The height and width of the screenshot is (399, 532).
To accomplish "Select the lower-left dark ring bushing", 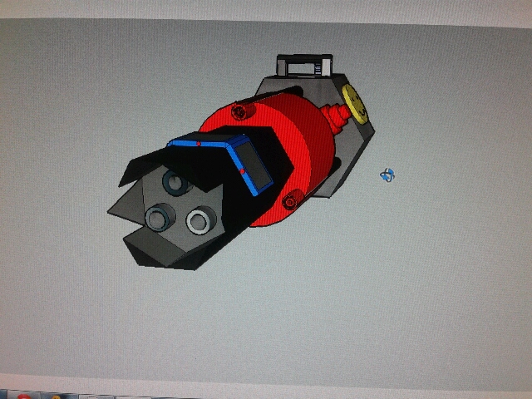I will (160, 217).
